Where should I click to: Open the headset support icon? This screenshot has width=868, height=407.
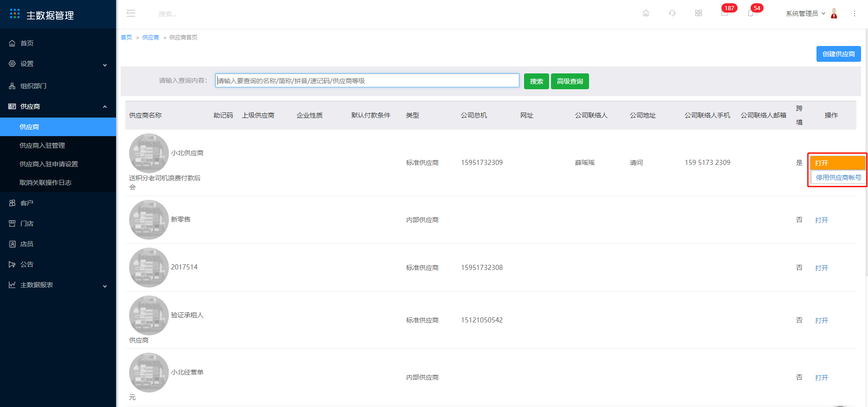point(672,13)
